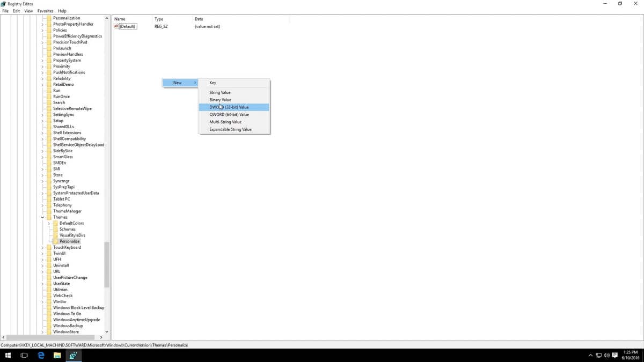Viewport: 644px width, 362px height.
Task: Expand the Uninstall tree node
Action: click(42, 265)
